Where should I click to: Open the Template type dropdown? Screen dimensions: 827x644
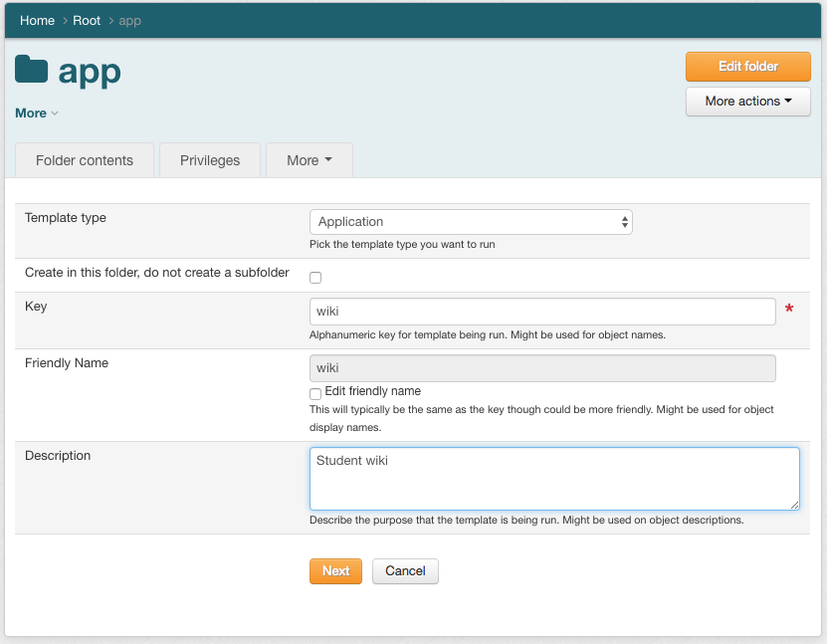pos(471,222)
